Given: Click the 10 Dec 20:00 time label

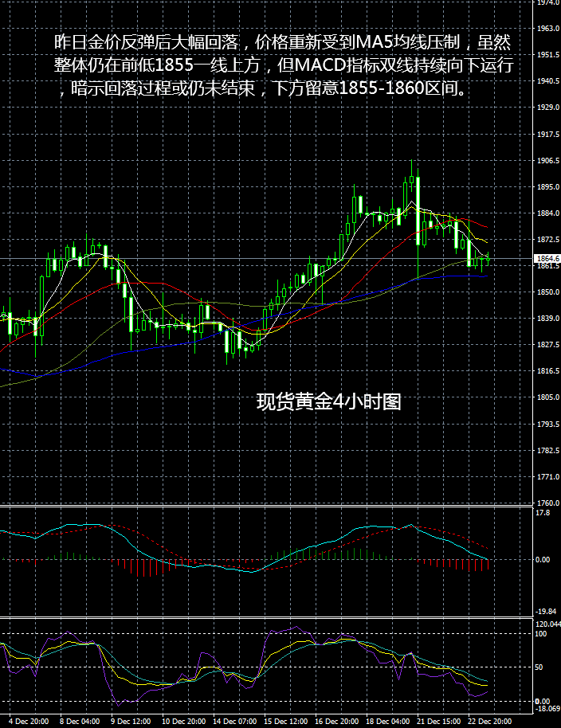Looking at the screenshot, I should pyautogui.click(x=183, y=721).
